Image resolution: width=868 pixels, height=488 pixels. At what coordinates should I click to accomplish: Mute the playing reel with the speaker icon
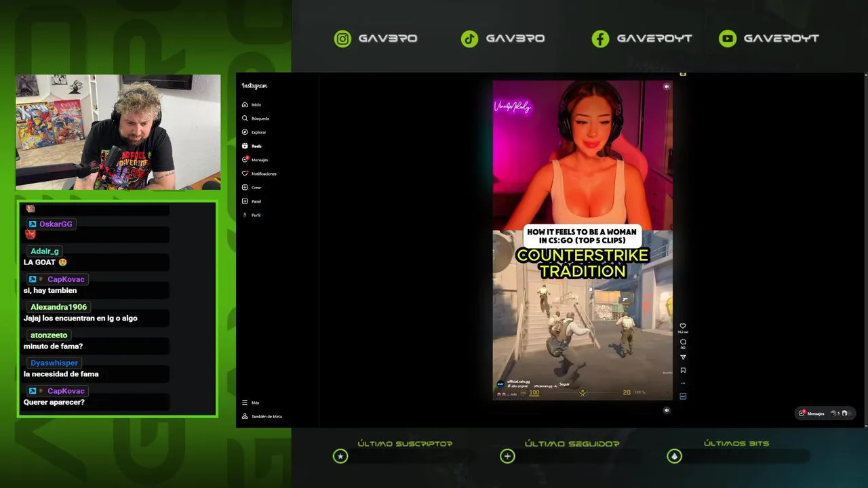[x=666, y=86]
